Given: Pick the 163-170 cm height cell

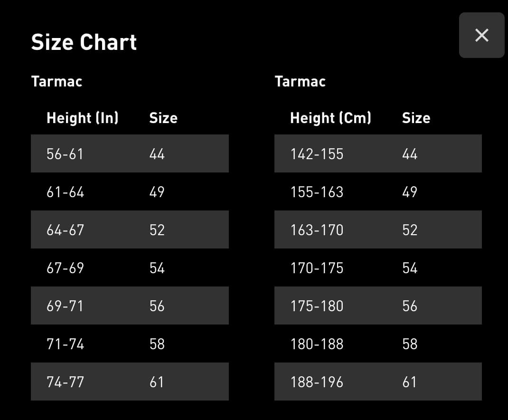Looking at the screenshot, I should (x=317, y=230).
